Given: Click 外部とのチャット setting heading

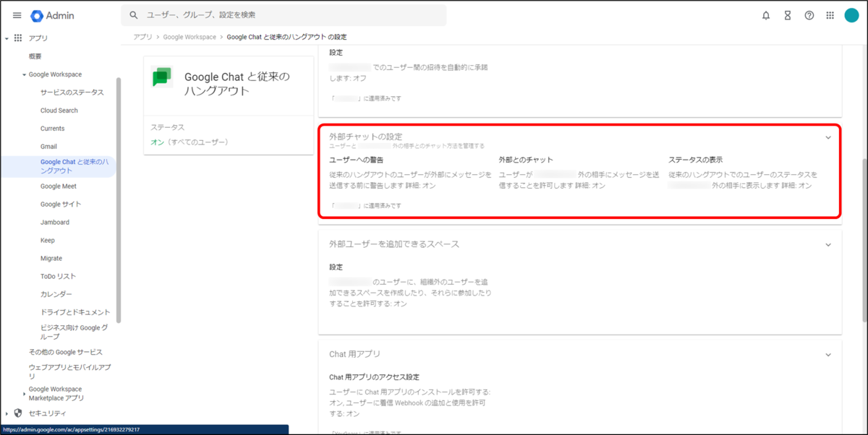Looking at the screenshot, I should pos(526,160).
